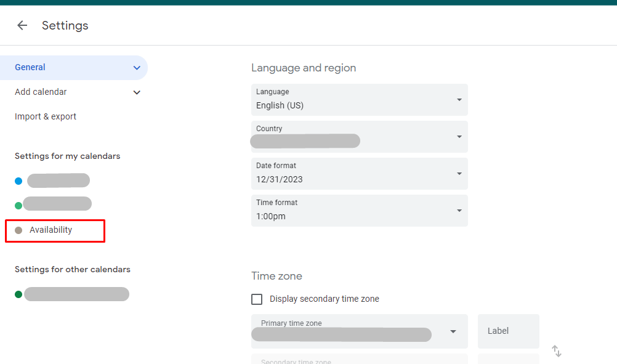Select Add calendar in the sidebar
The width and height of the screenshot is (617, 364).
(x=41, y=92)
